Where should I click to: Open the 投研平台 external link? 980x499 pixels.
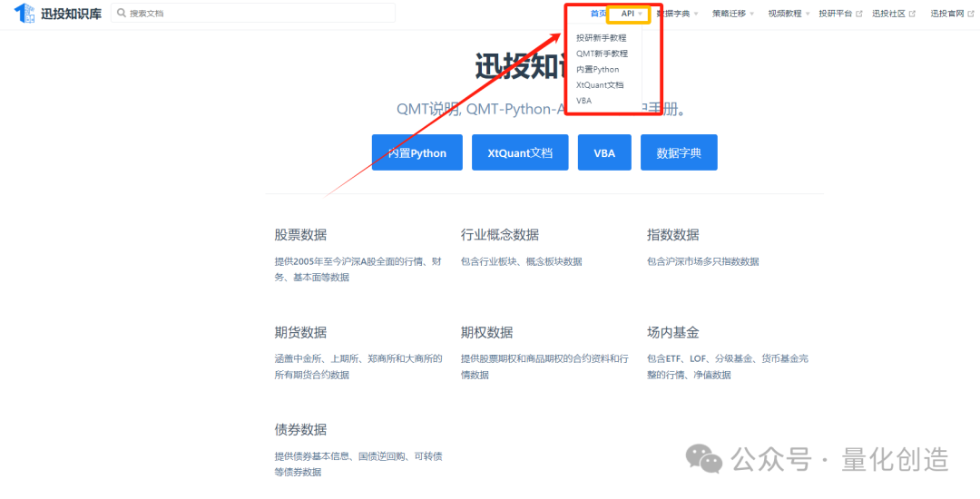coord(840,13)
